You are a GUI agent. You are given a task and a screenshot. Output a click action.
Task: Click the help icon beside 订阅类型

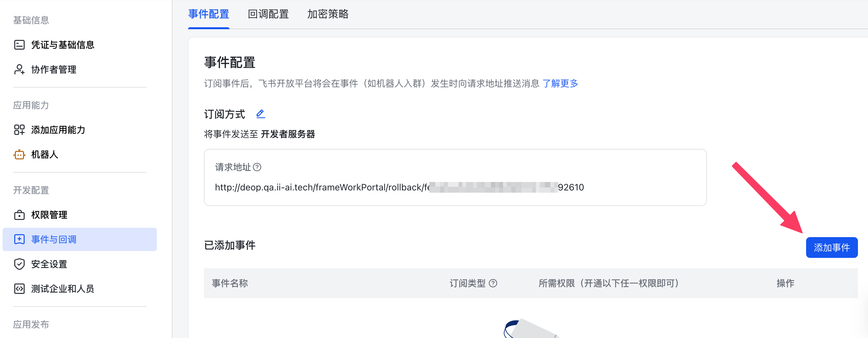click(x=493, y=284)
